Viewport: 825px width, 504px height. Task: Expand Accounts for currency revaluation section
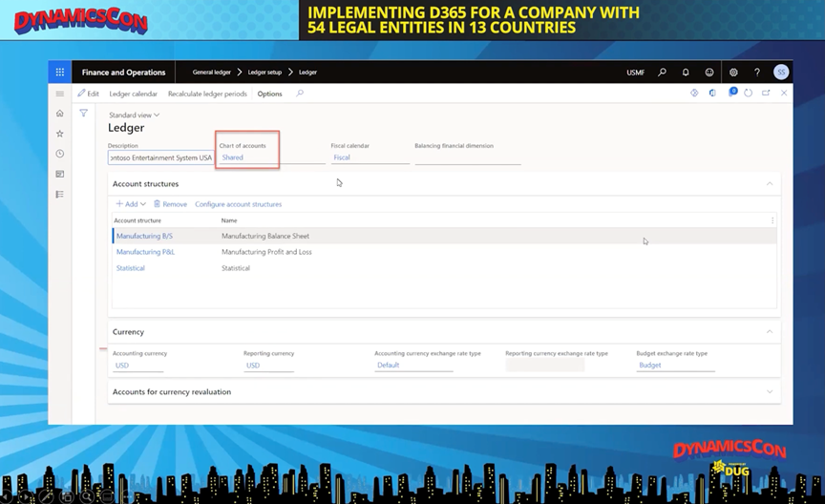point(770,391)
